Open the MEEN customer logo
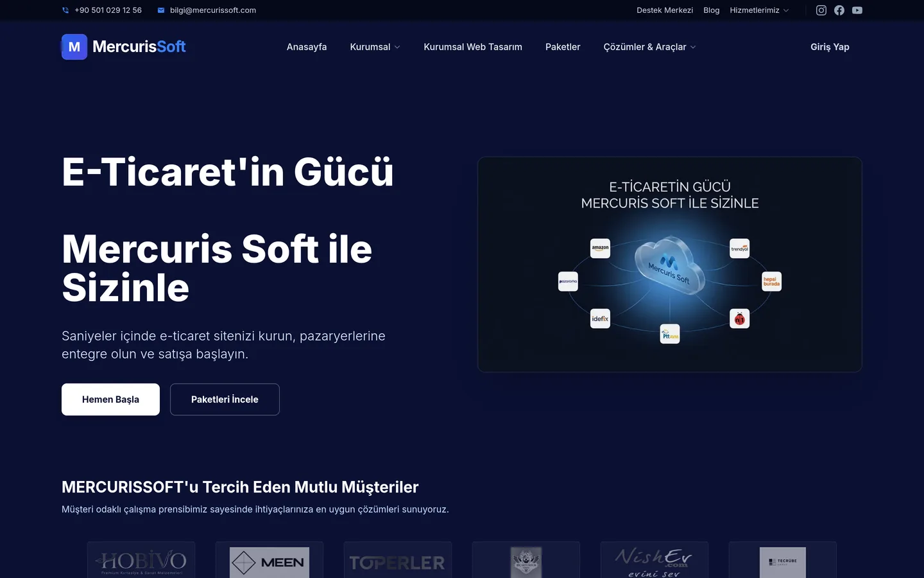924x578 pixels. coord(269,561)
